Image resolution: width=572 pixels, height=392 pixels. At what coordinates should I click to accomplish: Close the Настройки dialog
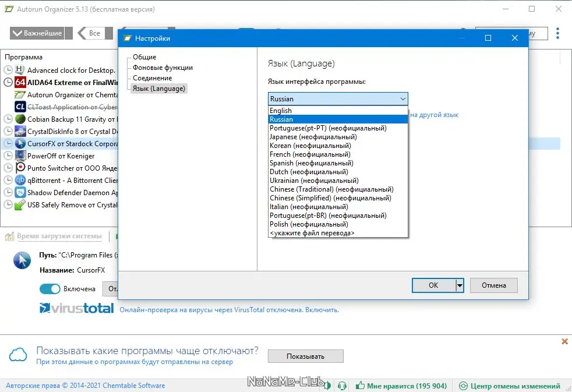coord(515,38)
